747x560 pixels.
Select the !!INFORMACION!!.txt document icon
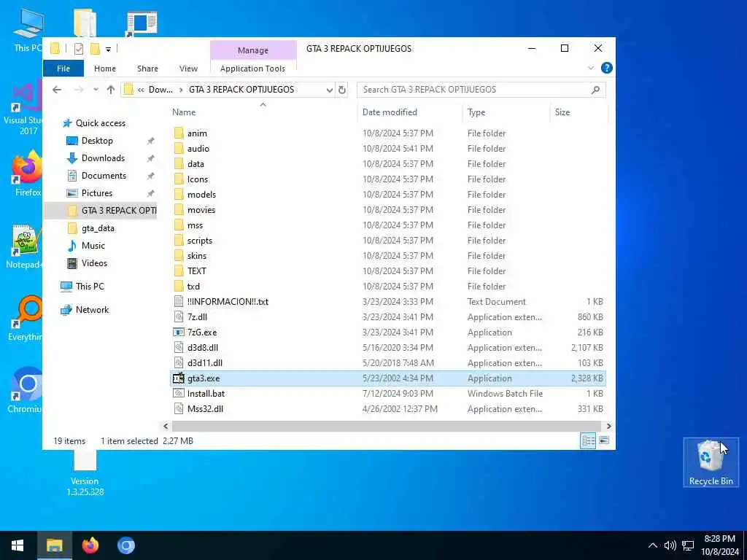click(179, 301)
